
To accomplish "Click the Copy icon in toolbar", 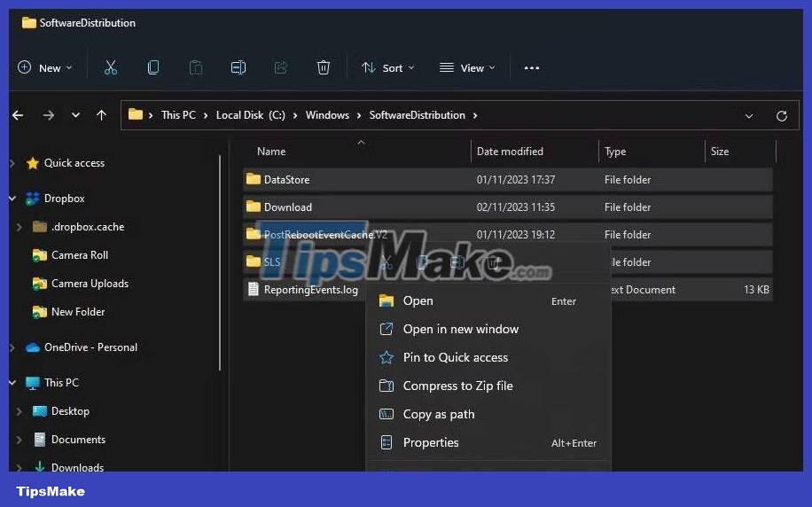I will point(153,67).
